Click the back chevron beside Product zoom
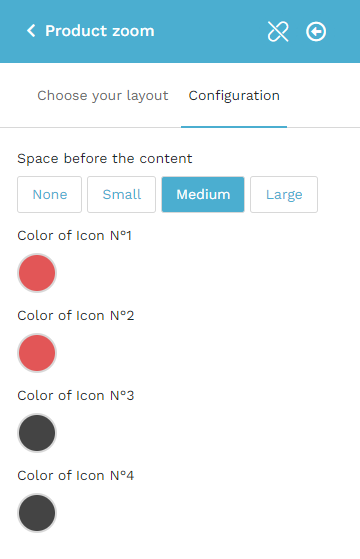The height and width of the screenshot is (559, 360). coord(31,31)
